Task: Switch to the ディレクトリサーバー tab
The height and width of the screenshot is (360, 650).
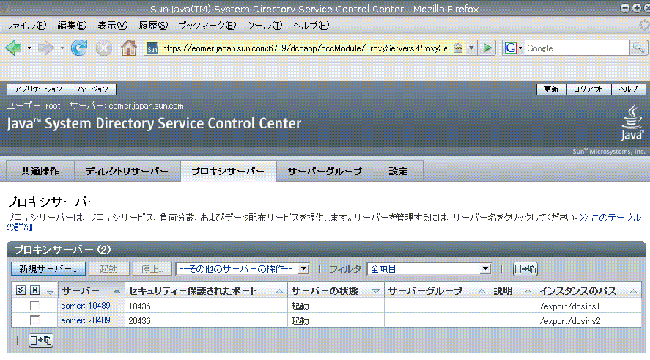Action: 127,171
